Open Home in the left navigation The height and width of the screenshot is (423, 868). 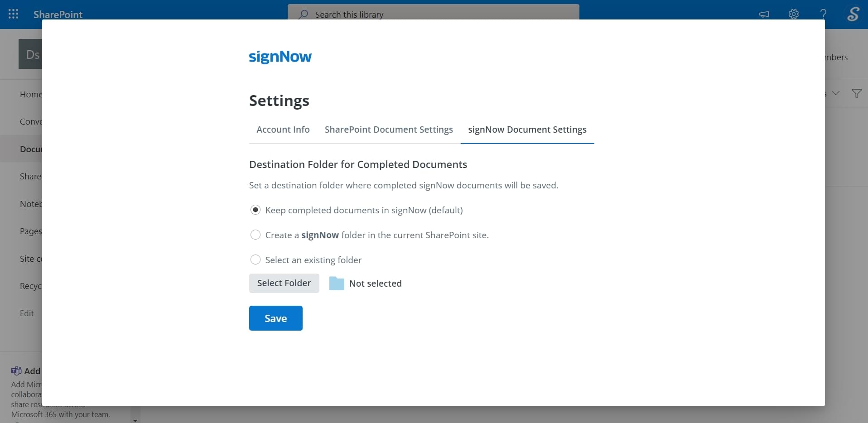(x=31, y=94)
